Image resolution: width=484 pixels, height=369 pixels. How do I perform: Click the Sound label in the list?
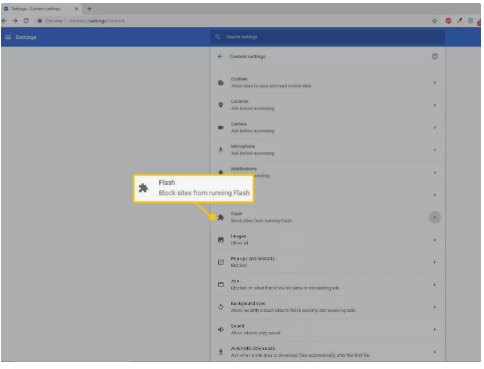(x=237, y=326)
